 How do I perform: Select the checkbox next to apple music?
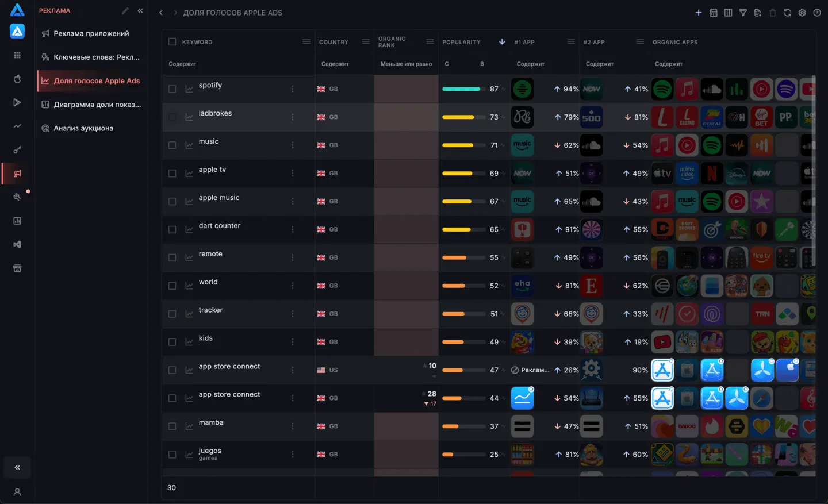pyautogui.click(x=172, y=202)
